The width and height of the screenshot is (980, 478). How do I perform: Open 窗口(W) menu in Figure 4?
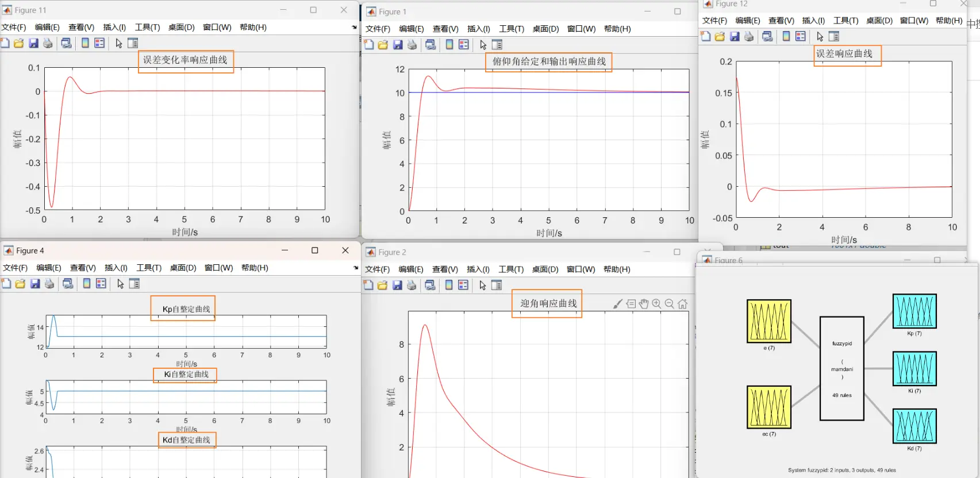219,268
